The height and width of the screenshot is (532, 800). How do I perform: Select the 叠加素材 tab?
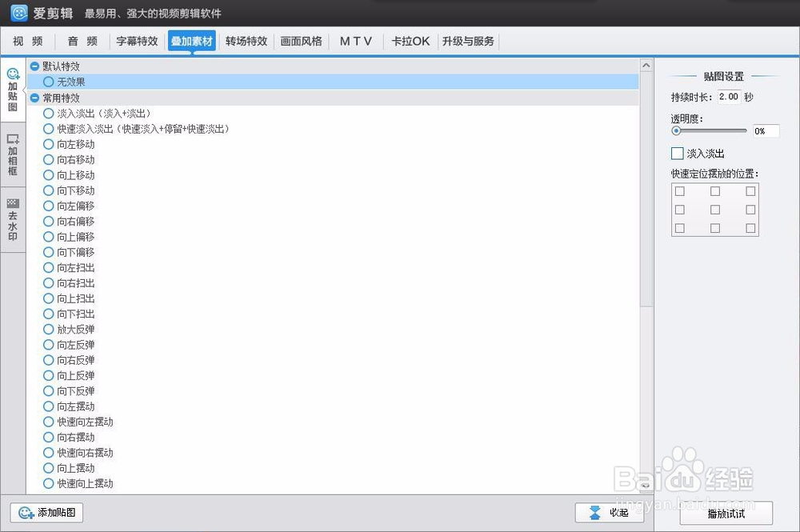click(x=192, y=42)
